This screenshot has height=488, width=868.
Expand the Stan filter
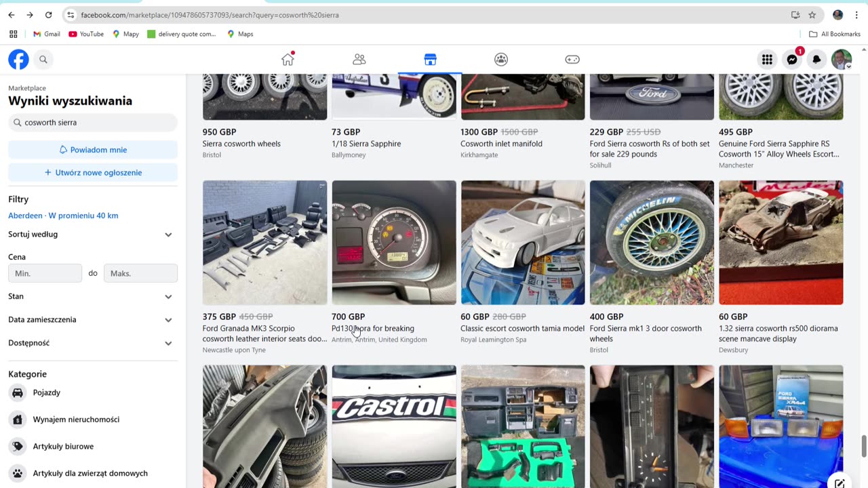92,296
